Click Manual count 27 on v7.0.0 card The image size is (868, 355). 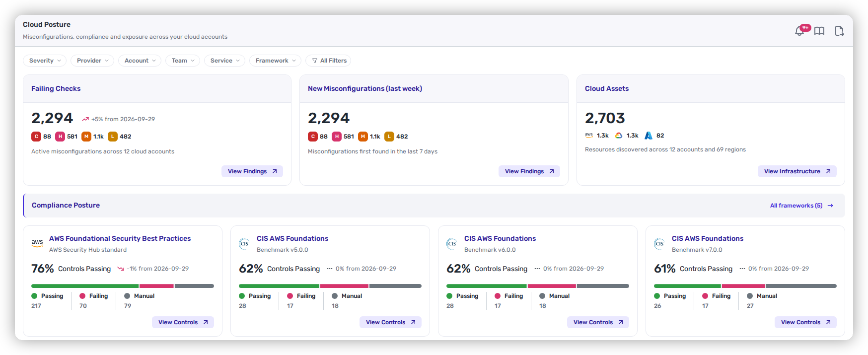[x=750, y=306]
